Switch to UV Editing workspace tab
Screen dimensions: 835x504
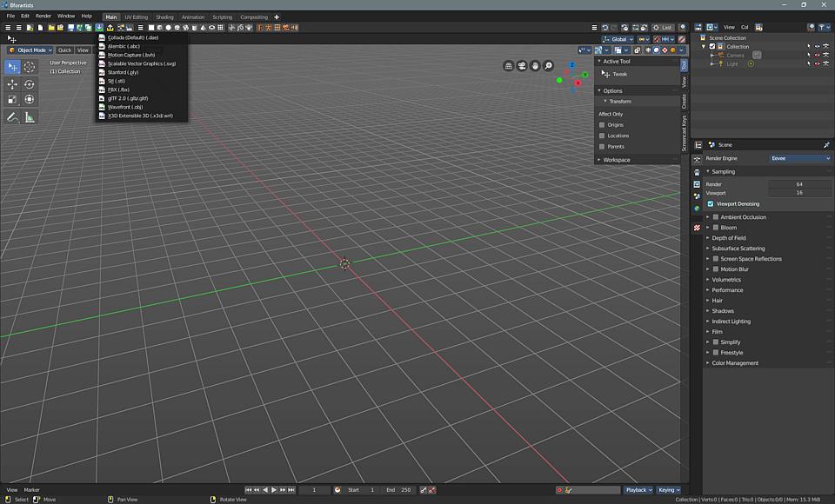coord(137,17)
